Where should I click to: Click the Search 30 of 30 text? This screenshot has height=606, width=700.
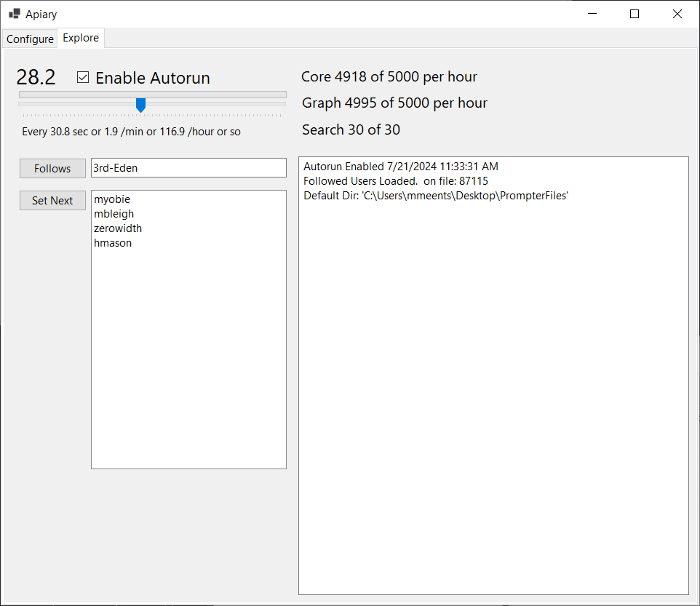(351, 129)
